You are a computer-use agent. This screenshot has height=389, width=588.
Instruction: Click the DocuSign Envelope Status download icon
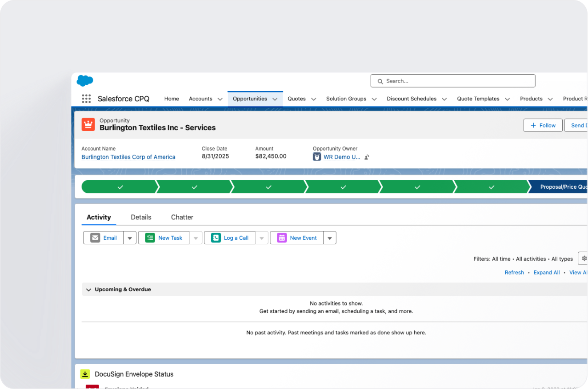(x=85, y=374)
